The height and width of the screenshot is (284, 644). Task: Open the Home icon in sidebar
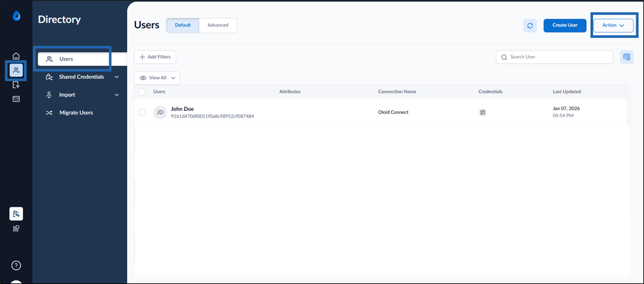click(16, 56)
